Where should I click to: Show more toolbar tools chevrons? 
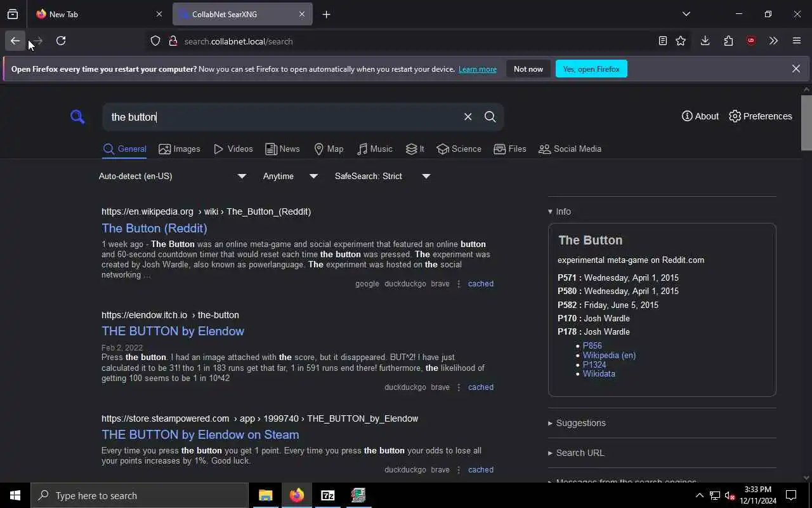click(x=773, y=41)
